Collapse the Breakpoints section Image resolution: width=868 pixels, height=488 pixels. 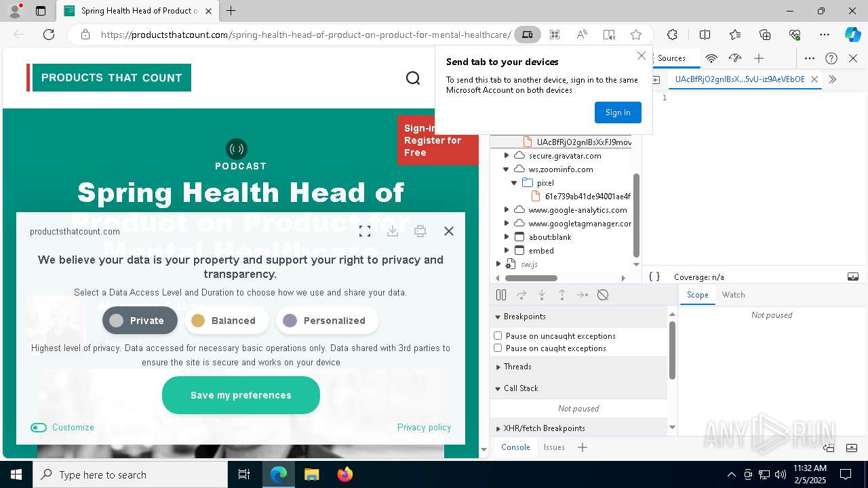coord(497,317)
